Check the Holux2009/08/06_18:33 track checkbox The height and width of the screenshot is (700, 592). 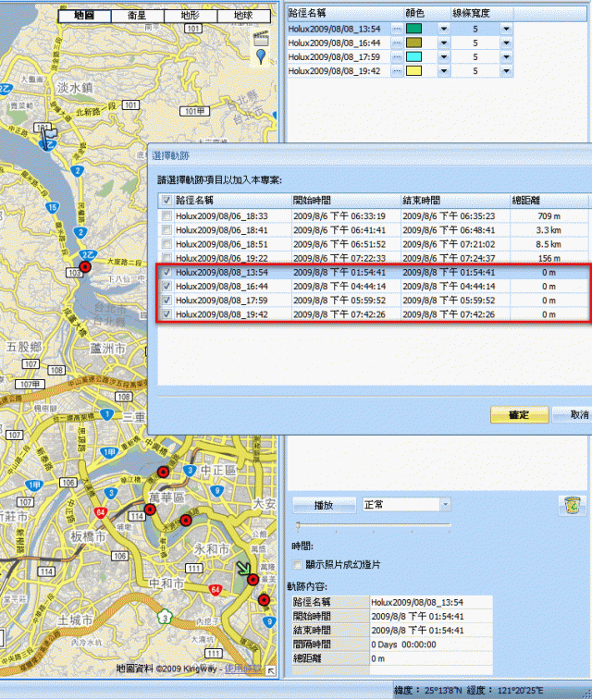click(x=166, y=215)
